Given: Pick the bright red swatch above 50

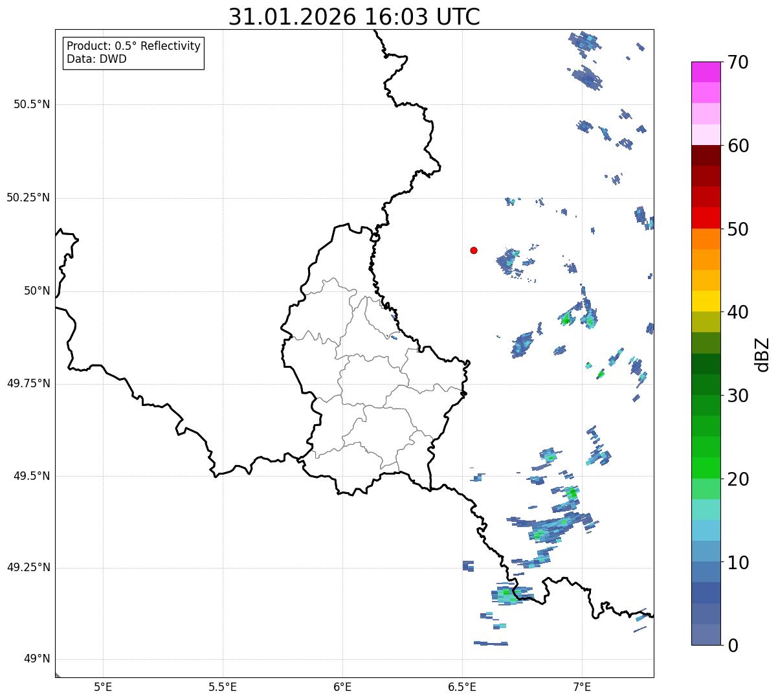Looking at the screenshot, I should [x=706, y=218].
